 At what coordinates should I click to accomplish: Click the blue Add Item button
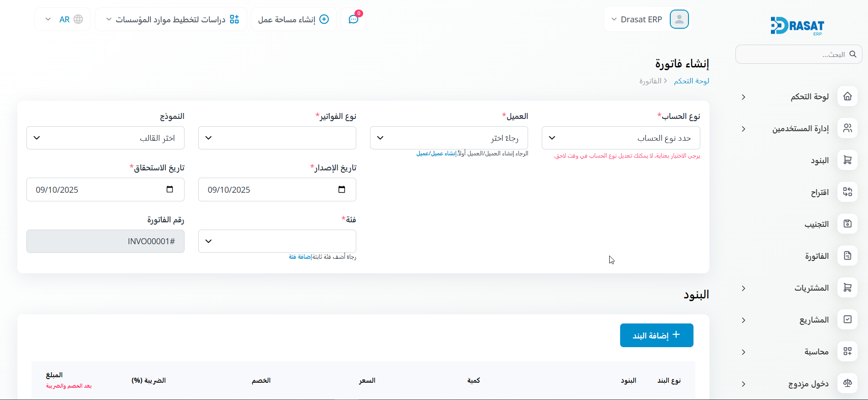point(656,335)
